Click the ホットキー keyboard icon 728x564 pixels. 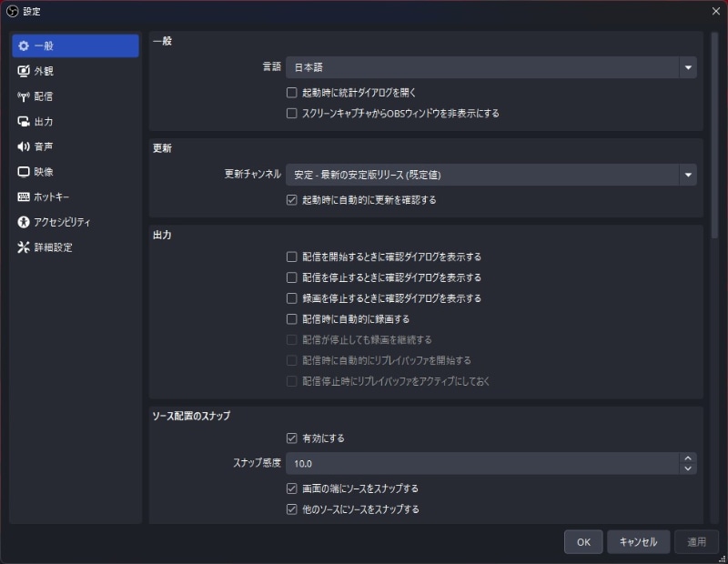point(24,196)
